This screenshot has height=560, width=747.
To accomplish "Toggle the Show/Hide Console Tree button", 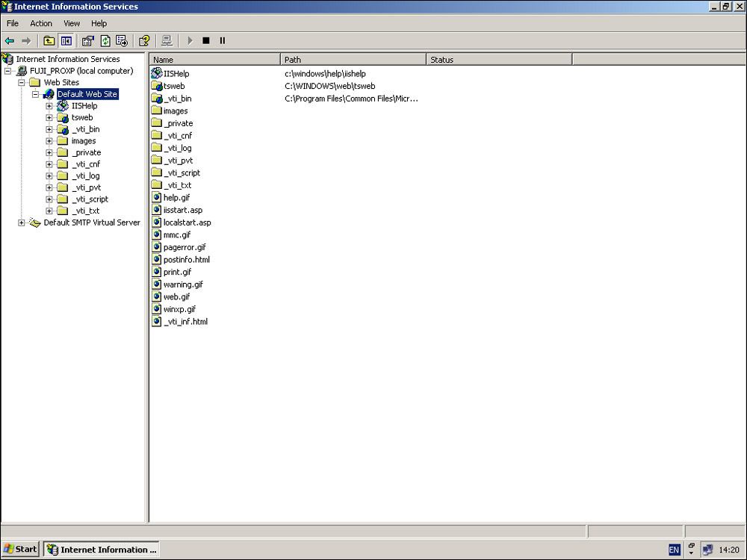I will pyautogui.click(x=66, y=41).
